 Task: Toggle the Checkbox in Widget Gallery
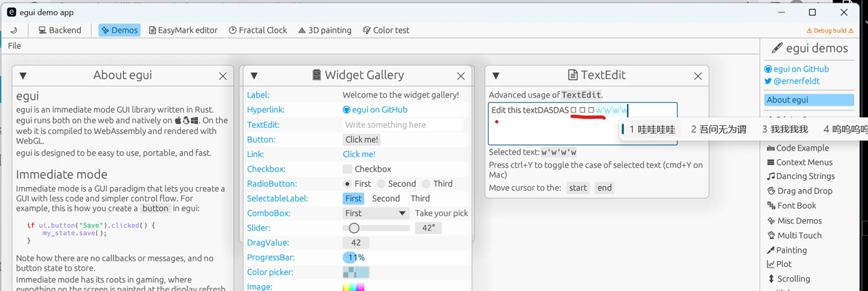(348, 169)
